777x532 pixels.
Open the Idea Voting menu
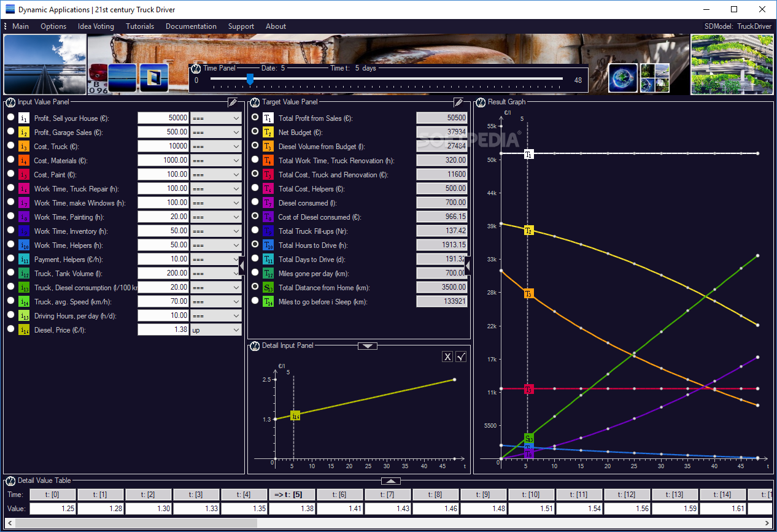click(x=96, y=26)
